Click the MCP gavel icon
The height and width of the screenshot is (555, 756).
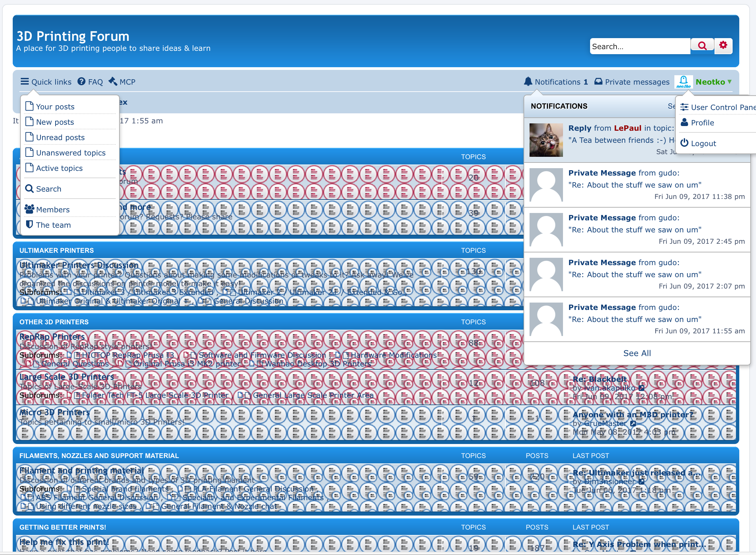click(113, 82)
